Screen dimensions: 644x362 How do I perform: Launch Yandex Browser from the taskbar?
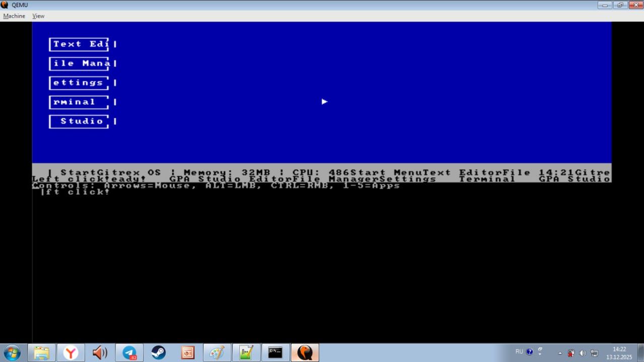click(x=71, y=353)
